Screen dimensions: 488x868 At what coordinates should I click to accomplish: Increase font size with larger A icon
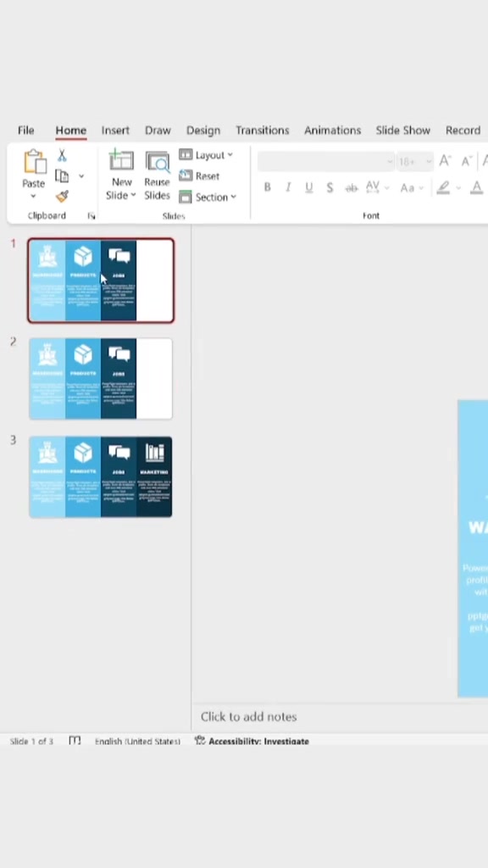coord(446,161)
